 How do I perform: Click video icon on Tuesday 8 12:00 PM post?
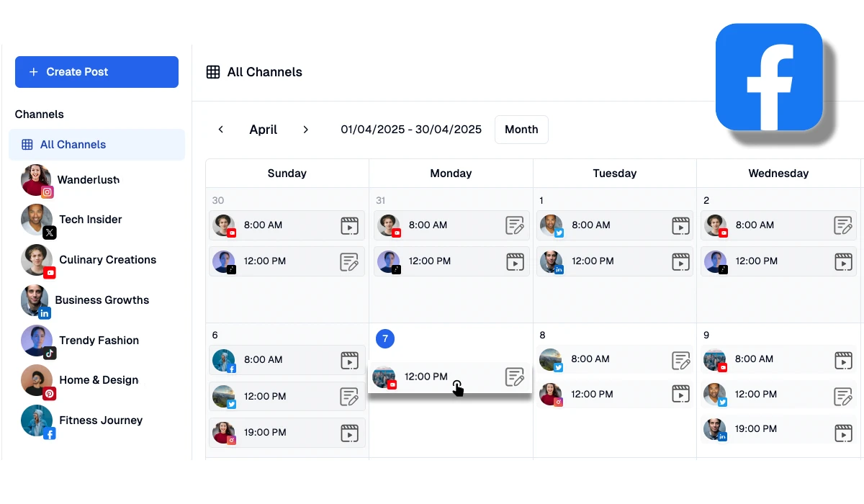tap(680, 394)
